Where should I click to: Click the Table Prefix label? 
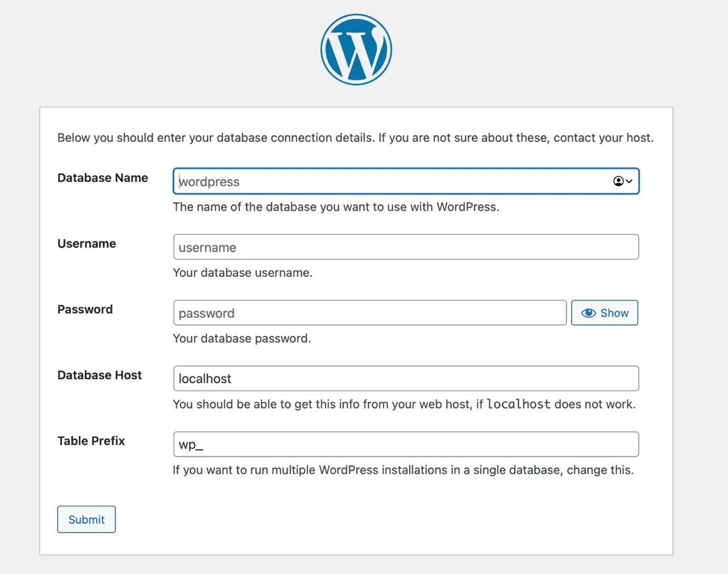[x=91, y=441]
